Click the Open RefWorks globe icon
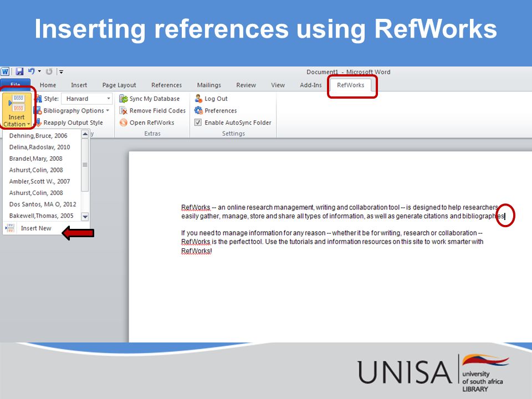Image resolution: width=532 pixels, height=399 pixels. [124, 122]
